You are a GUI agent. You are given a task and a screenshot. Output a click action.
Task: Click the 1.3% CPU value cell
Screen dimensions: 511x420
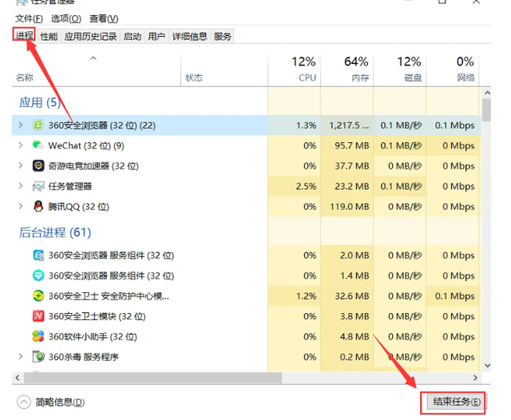coord(294,125)
